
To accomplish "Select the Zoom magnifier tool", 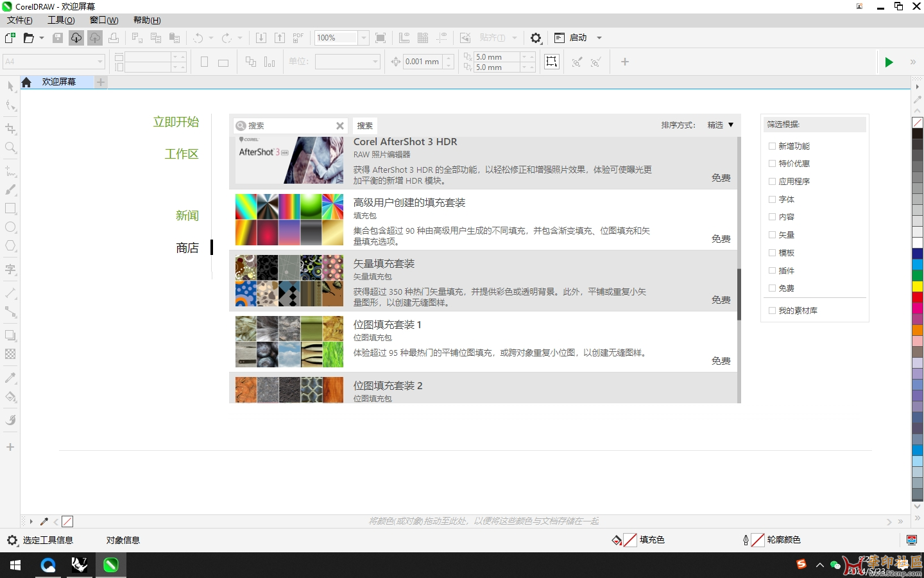I will tap(10, 148).
